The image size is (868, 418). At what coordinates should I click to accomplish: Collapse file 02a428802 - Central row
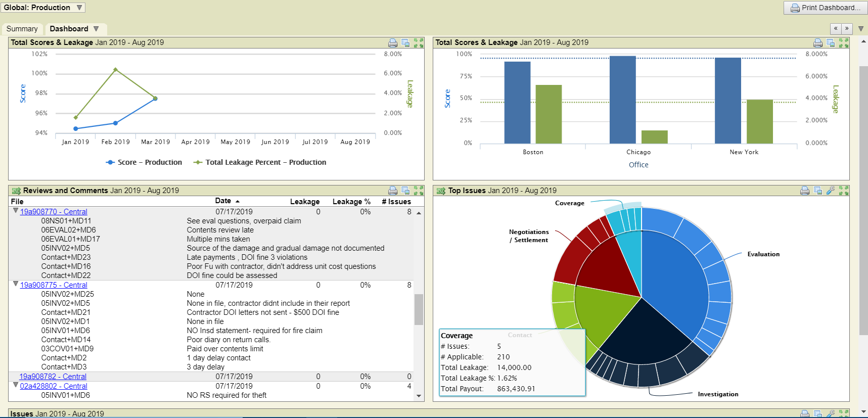[16, 385]
